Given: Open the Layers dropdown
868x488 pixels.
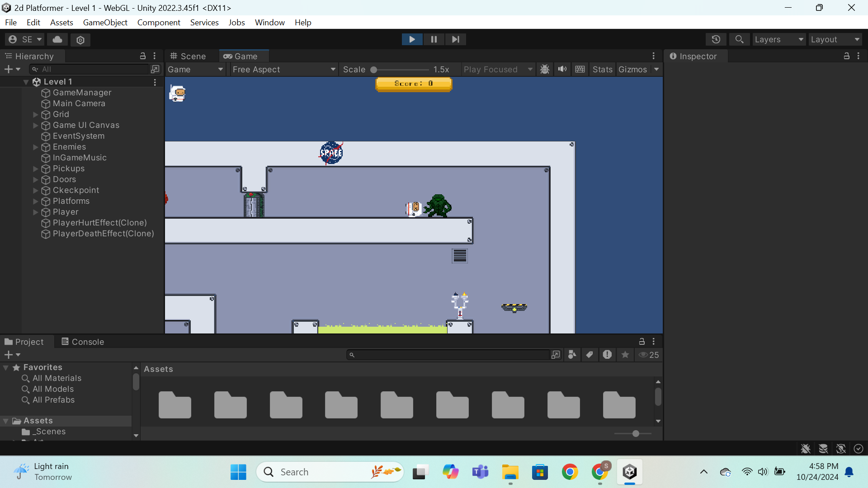Looking at the screenshot, I should (779, 39).
